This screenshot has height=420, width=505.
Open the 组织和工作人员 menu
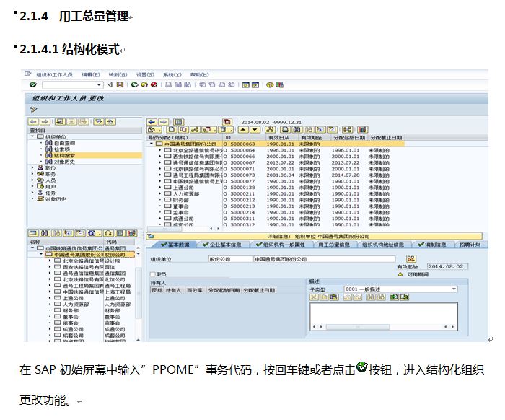(54, 75)
